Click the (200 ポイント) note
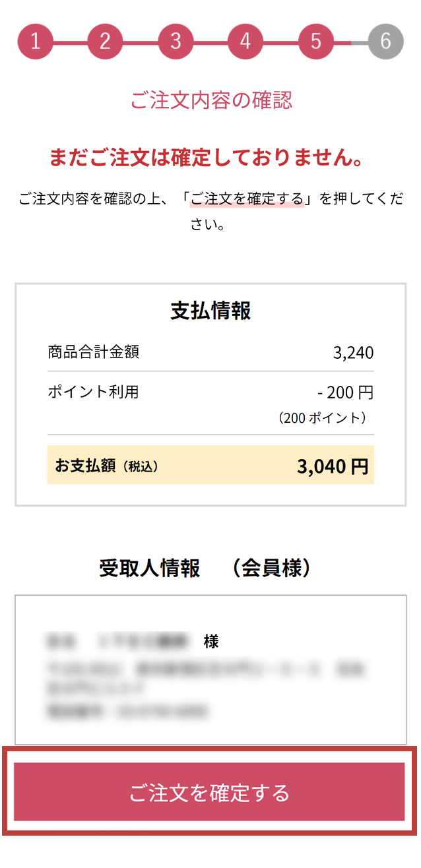The height and width of the screenshot is (868, 421). coord(323,418)
